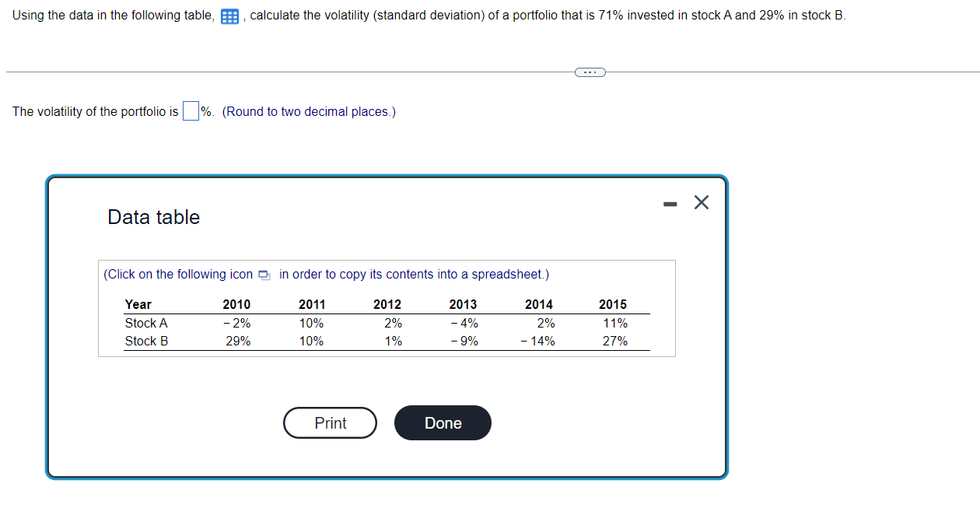Image resolution: width=980 pixels, height=529 pixels.
Task: Select the Data table dialog title
Action: 153,217
